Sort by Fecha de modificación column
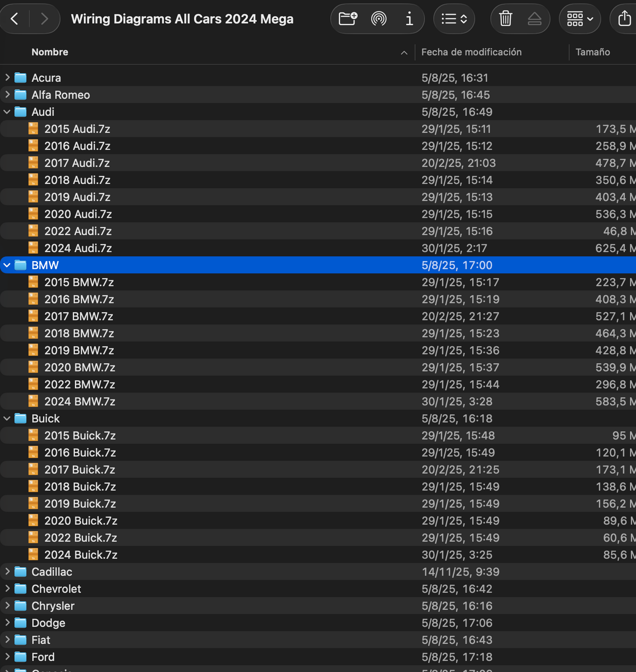The image size is (636, 672). pyautogui.click(x=471, y=52)
